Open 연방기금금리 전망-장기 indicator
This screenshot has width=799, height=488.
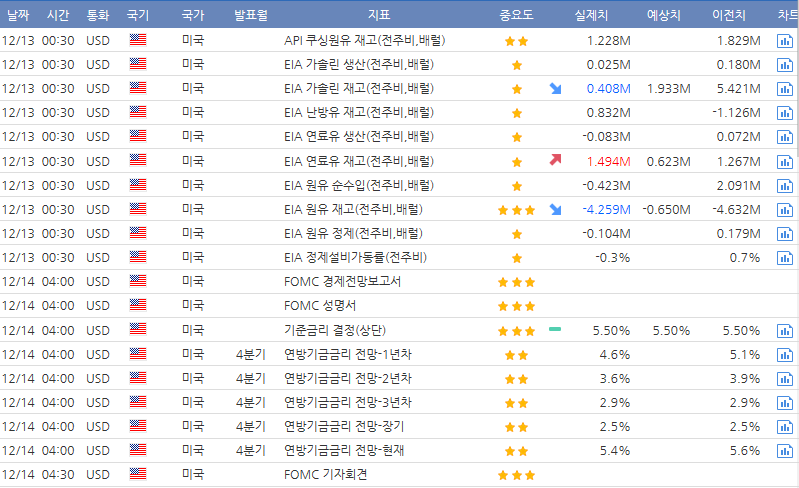(x=343, y=426)
